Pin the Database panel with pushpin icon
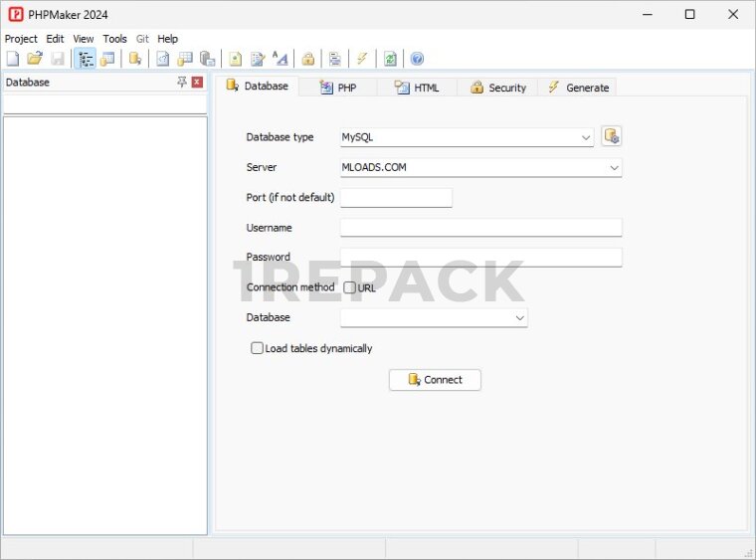The image size is (756, 560). [181, 83]
